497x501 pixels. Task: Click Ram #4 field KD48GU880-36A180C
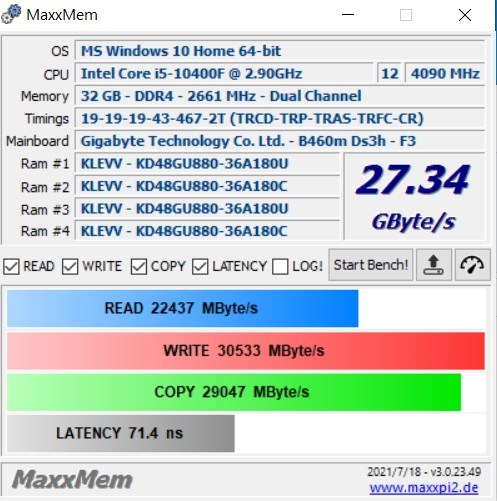pos(207,231)
